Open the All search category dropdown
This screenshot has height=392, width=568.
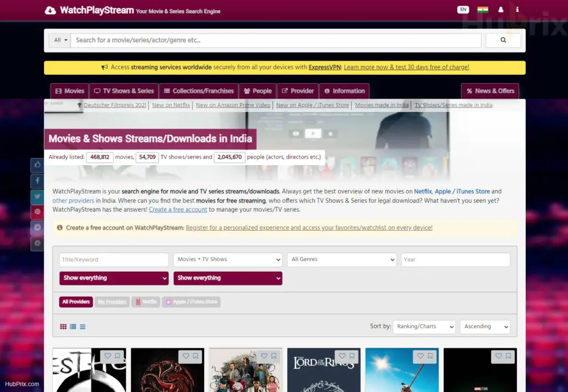[x=60, y=40]
